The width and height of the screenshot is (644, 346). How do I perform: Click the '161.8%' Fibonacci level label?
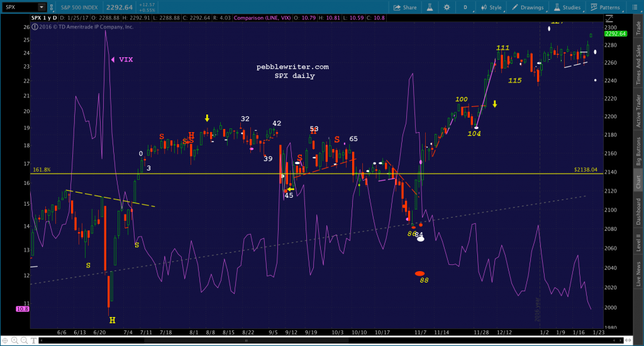tap(42, 169)
